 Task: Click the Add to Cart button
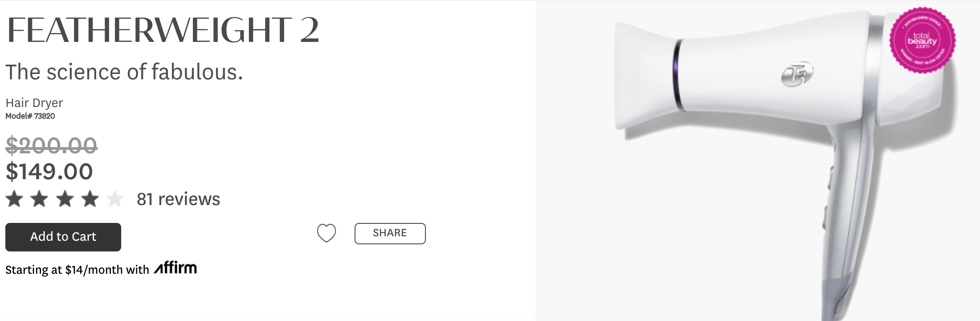63,237
